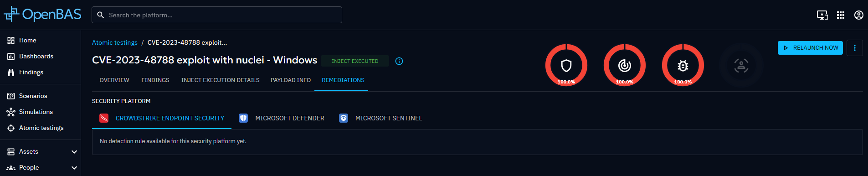Click the platform search input field
Screen dimensions: 868x176
point(217,15)
